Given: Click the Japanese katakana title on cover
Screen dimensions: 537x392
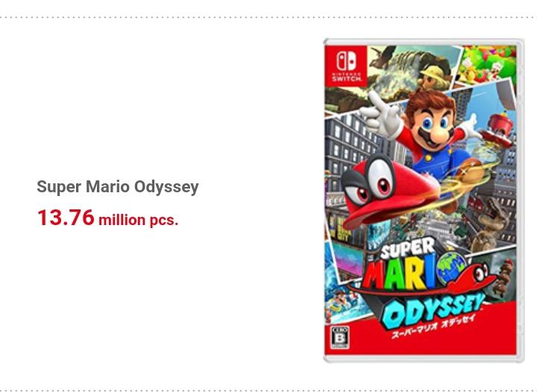Looking at the screenshot, I should [433, 325].
